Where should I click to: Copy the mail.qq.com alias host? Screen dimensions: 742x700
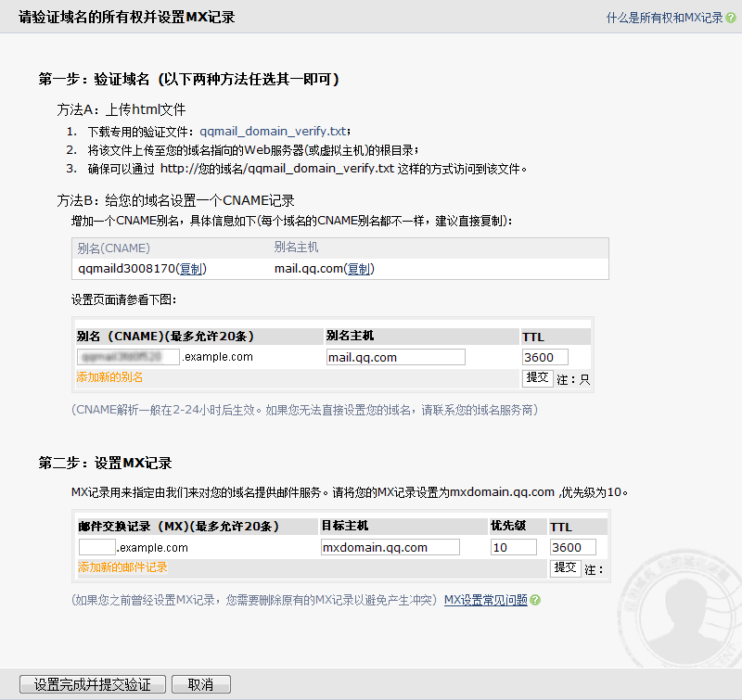pos(359,269)
